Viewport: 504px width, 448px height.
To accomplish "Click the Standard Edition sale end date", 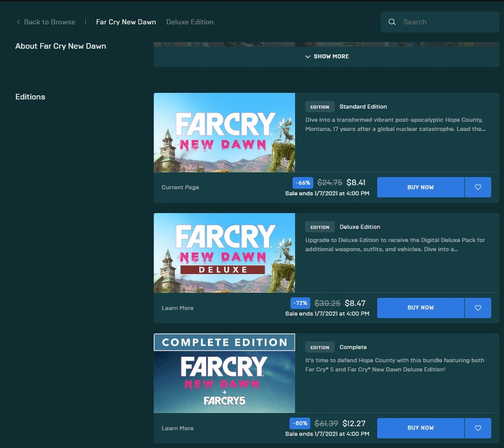I will tap(327, 193).
